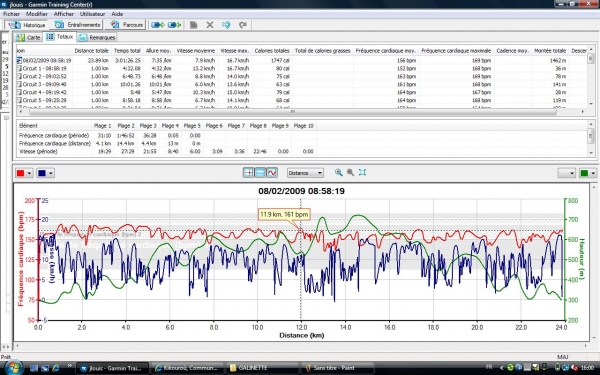Sort by the Distance totale column header
The width and height of the screenshot is (600, 375).
pos(91,51)
